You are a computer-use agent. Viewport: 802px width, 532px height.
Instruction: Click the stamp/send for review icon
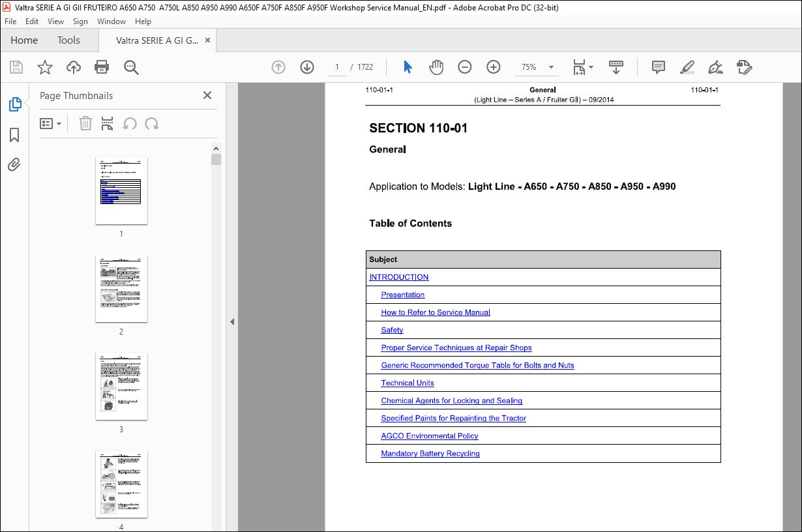(745, 67)
